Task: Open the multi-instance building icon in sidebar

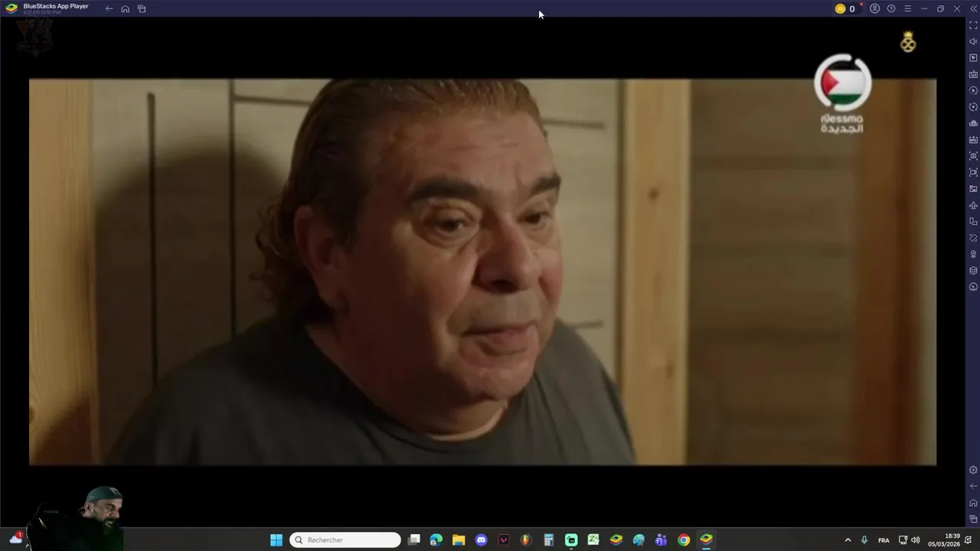Action: 973,123
